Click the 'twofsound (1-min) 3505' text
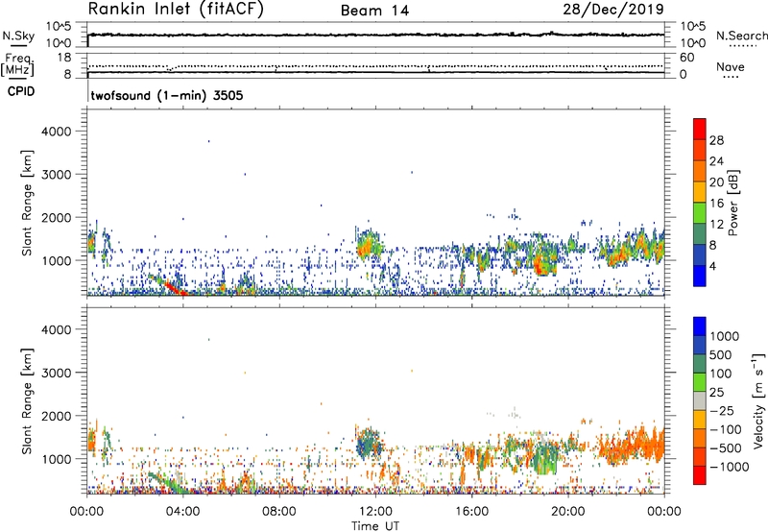This screenshot has height=532, width=768. [x=166, y=95]
